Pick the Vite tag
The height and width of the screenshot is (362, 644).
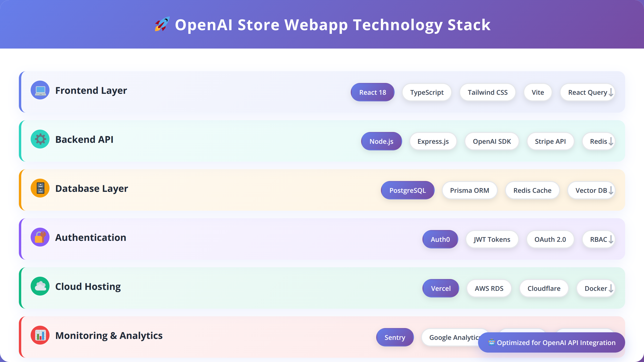538,92
